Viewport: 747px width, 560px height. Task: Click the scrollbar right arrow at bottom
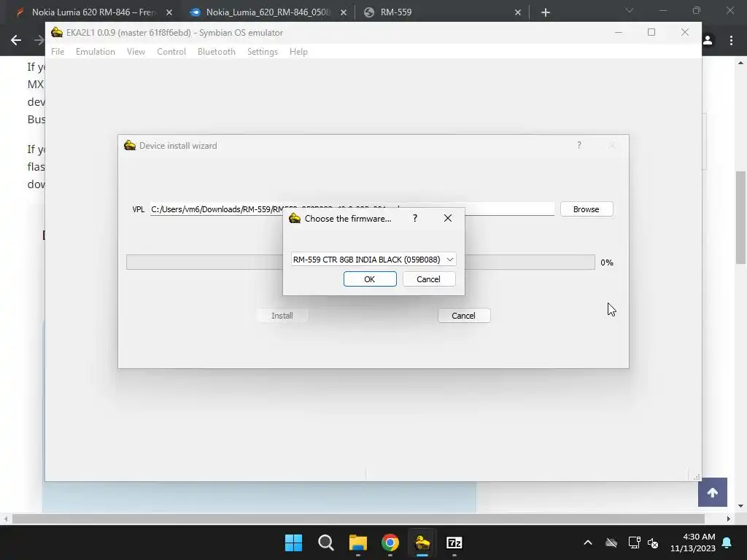click(x=729, y=518)
